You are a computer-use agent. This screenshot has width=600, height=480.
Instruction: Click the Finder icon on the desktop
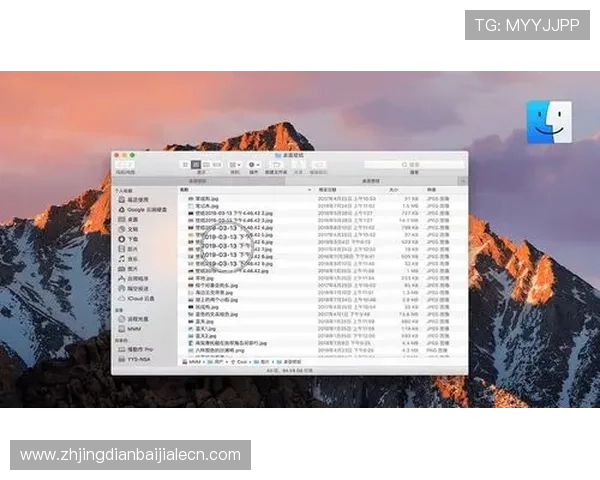[550, 122]
